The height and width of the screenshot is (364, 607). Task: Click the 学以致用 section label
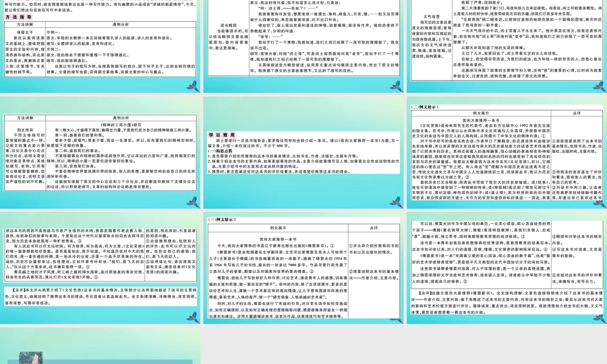(222, 135)
